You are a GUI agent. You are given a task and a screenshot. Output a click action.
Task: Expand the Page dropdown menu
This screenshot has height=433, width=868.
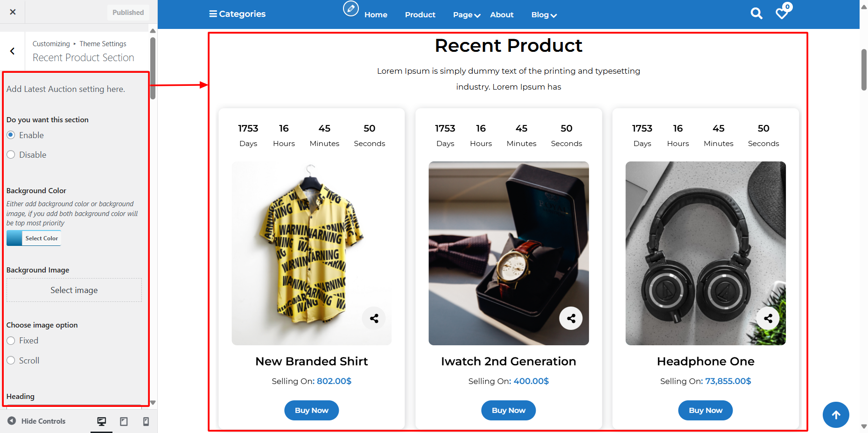(466, 15)
